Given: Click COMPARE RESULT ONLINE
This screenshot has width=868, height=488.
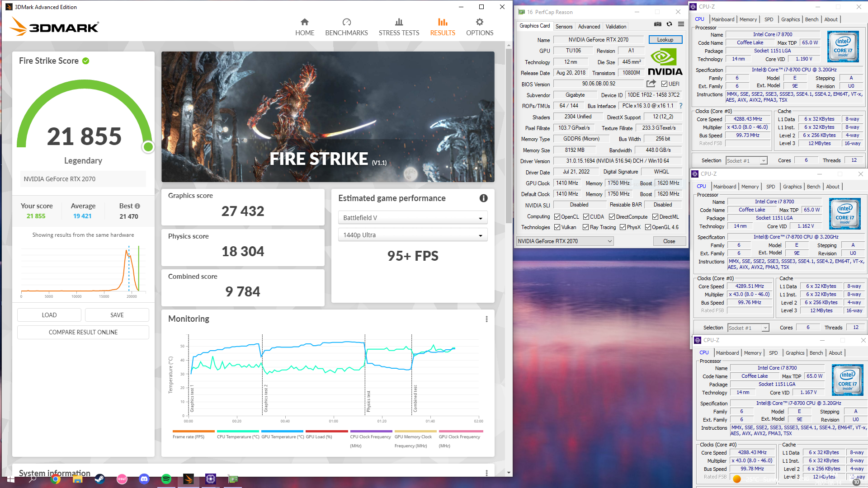Looking at the screenshot, I should (x=83, y=332).
